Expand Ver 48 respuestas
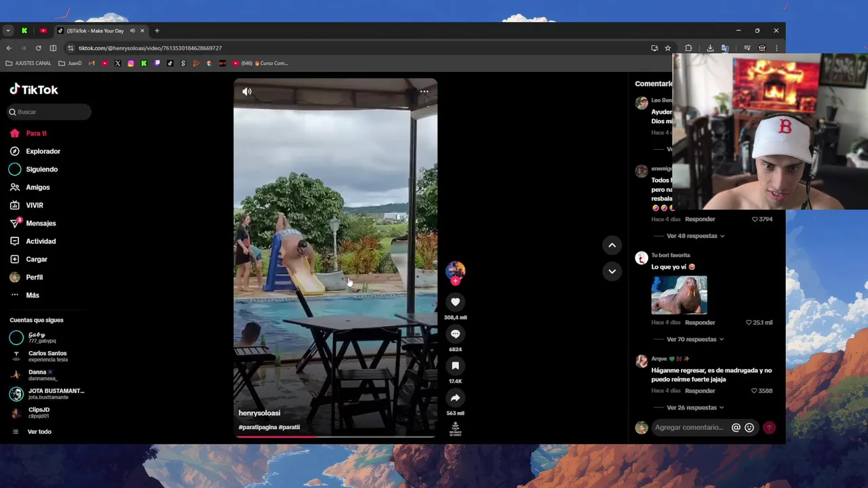Image resolution: width=868 pixels, height=488 pixels. pos(695,236)
